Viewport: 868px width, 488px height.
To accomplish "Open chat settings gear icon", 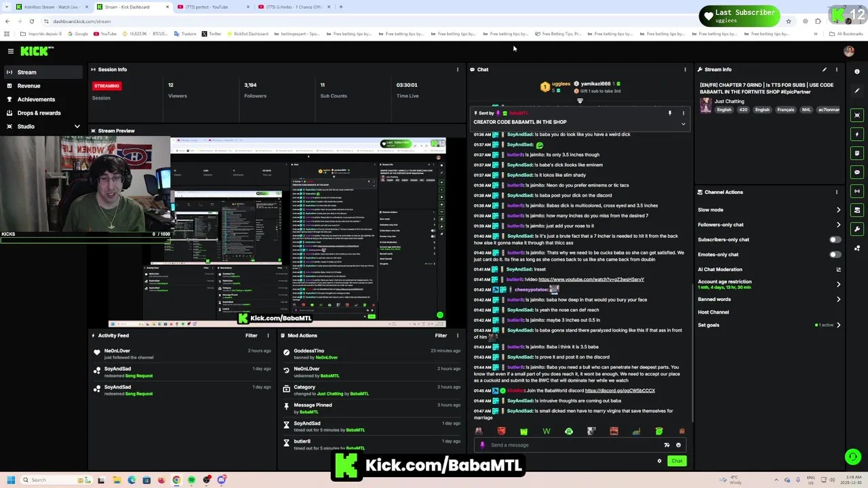I will pyautogui.click(x=659, y=461).
